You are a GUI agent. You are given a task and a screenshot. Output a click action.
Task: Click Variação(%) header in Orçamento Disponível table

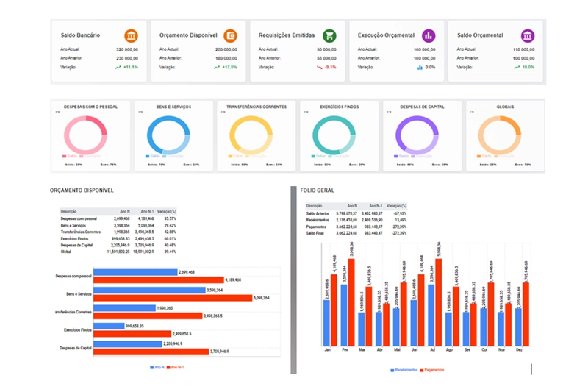(167, 212)
